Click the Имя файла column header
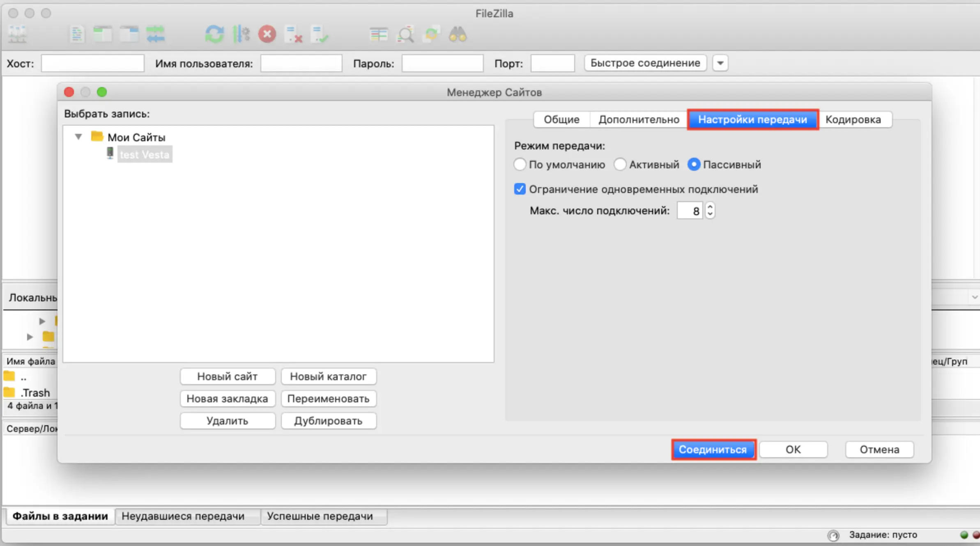Viewport: 980px width, 546px height. click(x=30, y=361)
